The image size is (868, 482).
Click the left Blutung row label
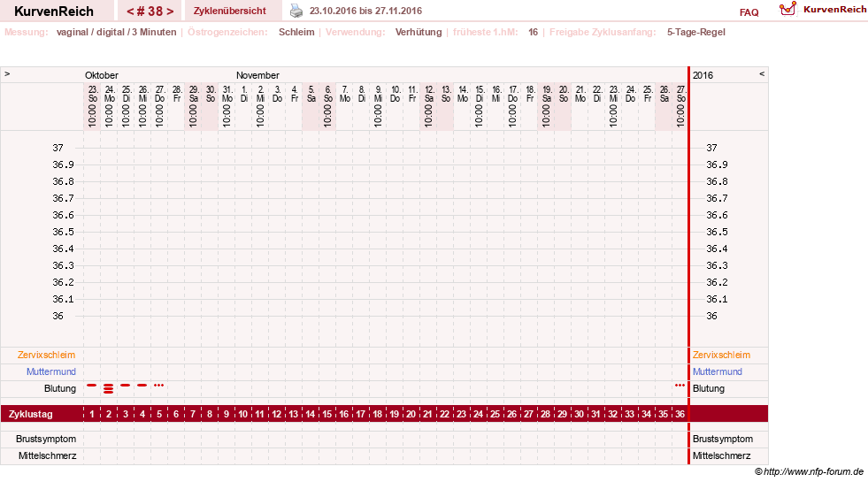(x=60, y=388)
